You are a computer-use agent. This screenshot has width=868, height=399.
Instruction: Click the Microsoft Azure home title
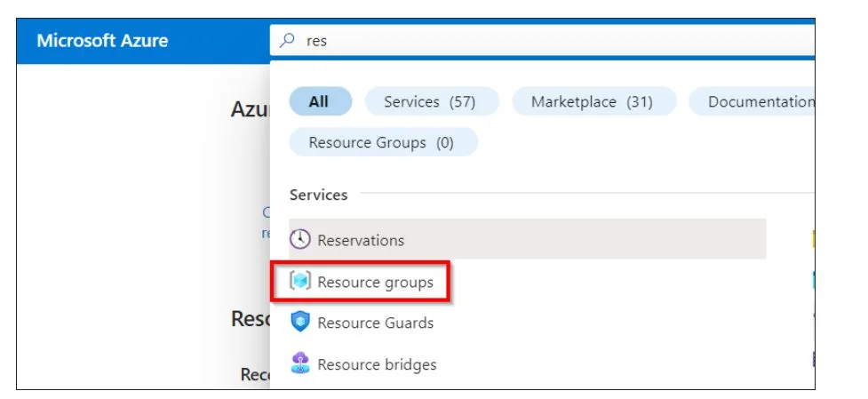point(102,40)
